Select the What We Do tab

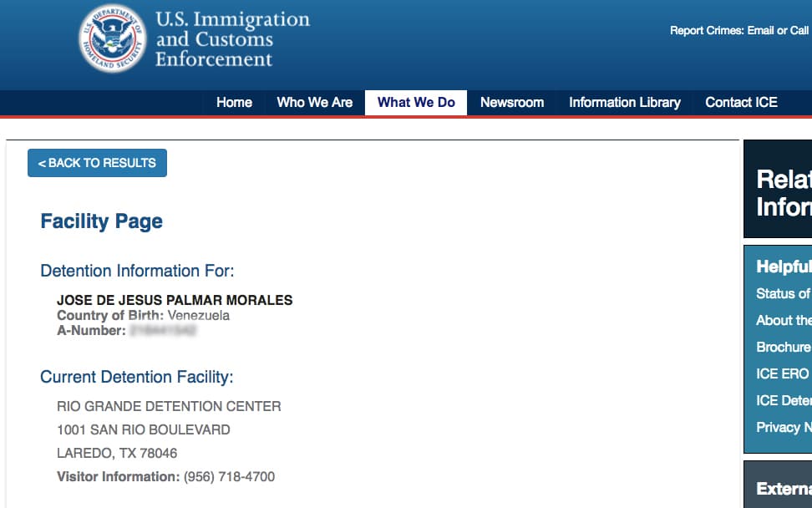pyautogui.click(x=416, y=103)
